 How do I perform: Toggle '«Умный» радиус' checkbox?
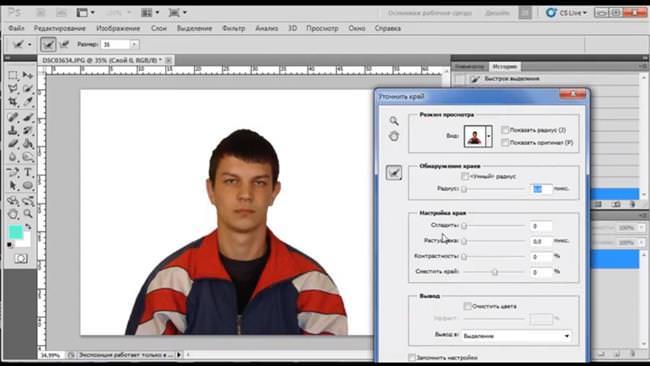pos(465,176)
